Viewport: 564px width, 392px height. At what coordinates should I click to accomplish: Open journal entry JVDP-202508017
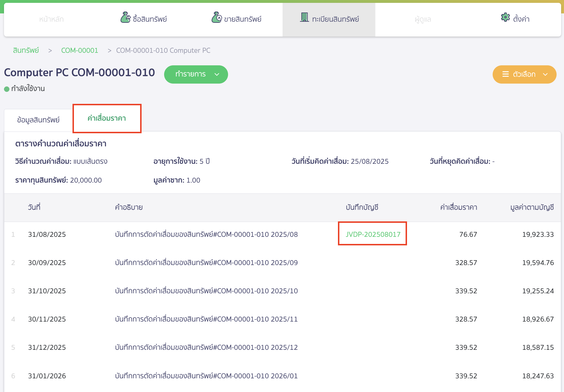[372, 234]
